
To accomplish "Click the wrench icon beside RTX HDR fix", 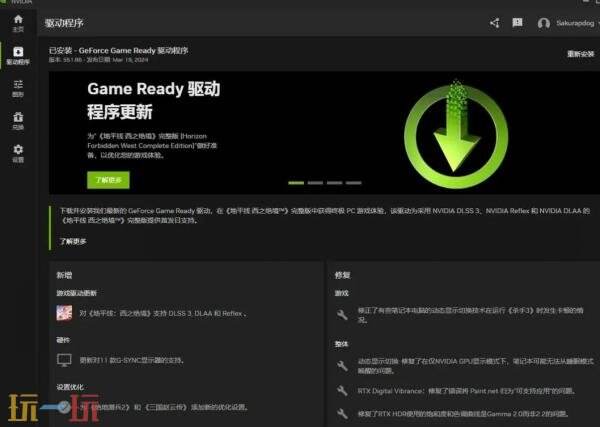I will coord(342,414).
